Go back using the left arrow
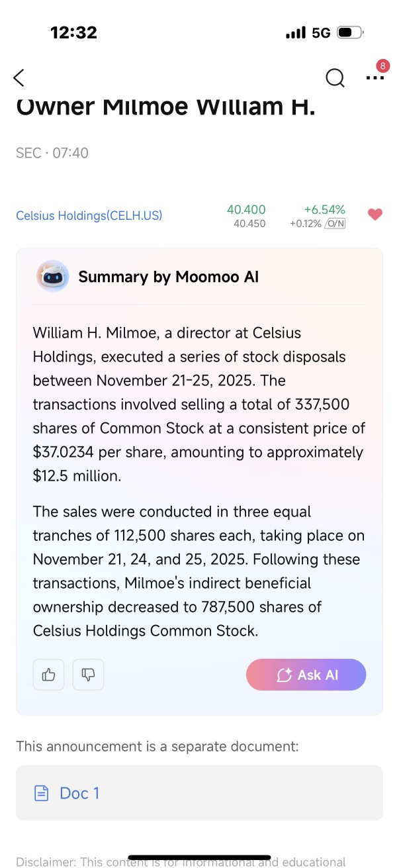The height and width of the screenshot is (868, 399). [x=19, y=77]
